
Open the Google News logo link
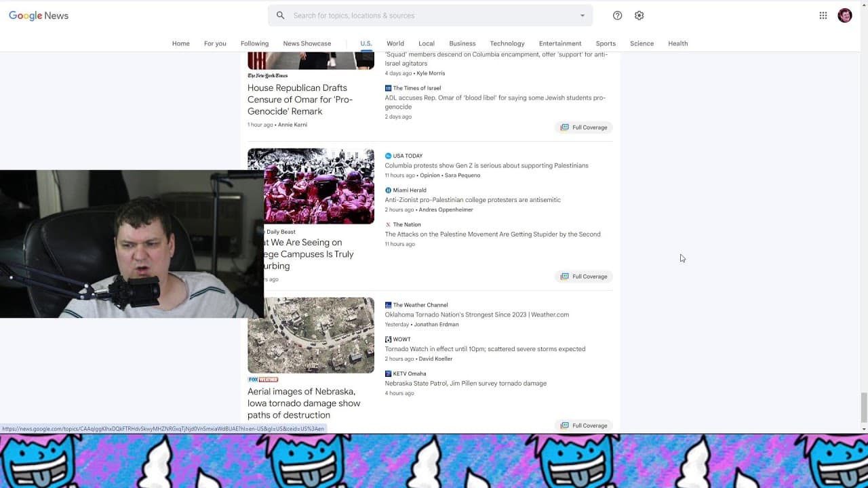[x=39, y=16]
